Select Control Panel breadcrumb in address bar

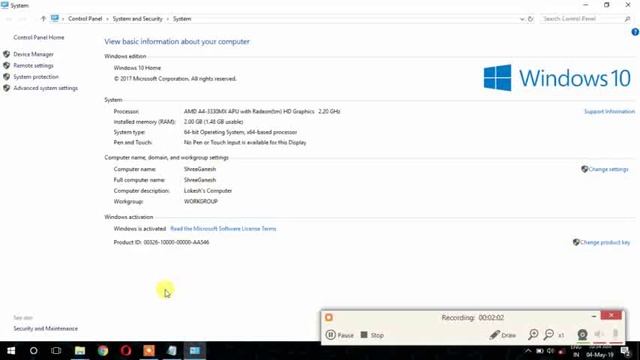pyautogui.click(x=85, y=19)
